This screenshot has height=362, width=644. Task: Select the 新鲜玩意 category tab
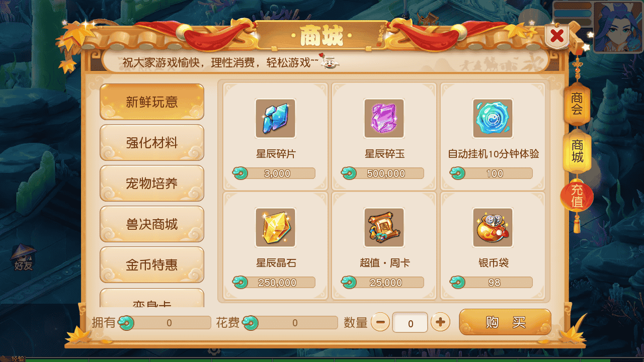(152, 102)
